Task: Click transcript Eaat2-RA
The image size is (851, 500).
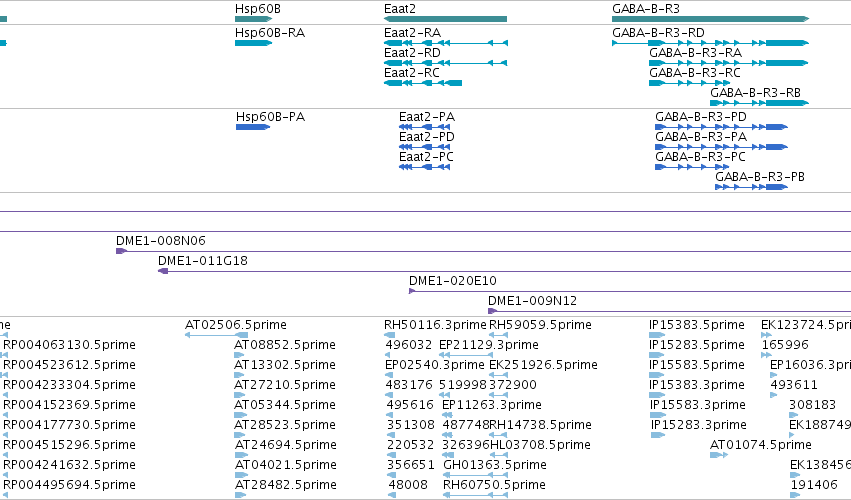Action: tap(412, 33)
